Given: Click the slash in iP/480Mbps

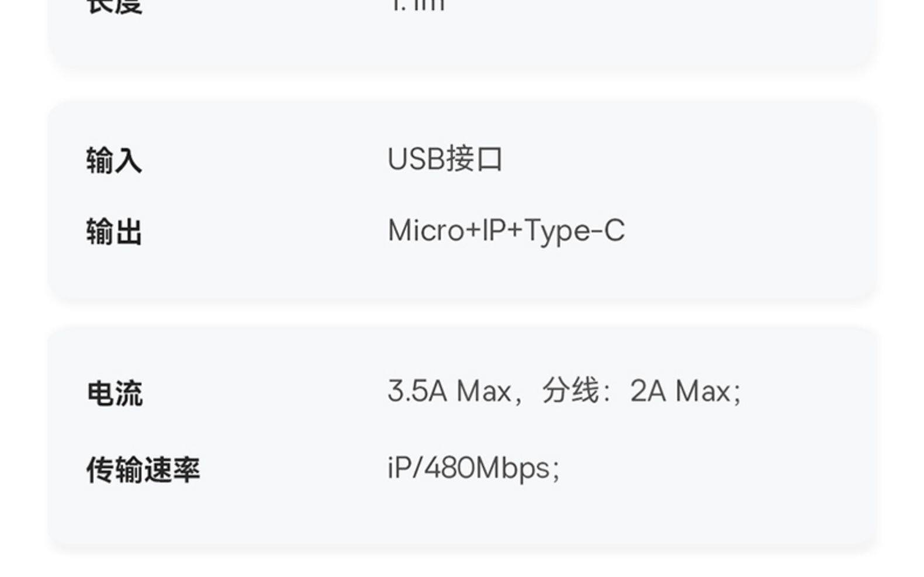Looking at the screenshot, I should (x=417, y=468).
